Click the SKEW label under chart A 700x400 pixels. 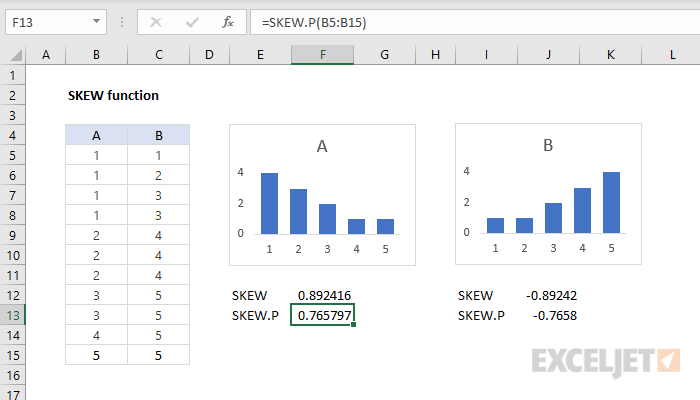(250, 296)
